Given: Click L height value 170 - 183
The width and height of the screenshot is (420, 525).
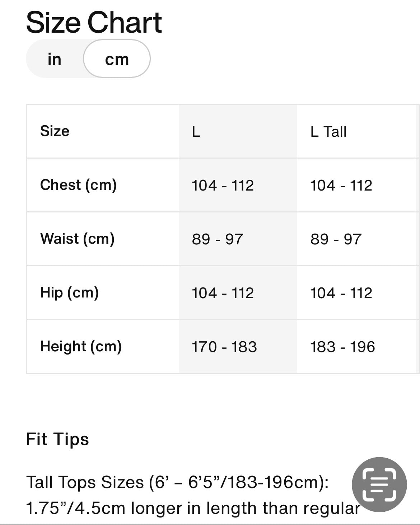Looking at the screenshot, I should (224, 347).
